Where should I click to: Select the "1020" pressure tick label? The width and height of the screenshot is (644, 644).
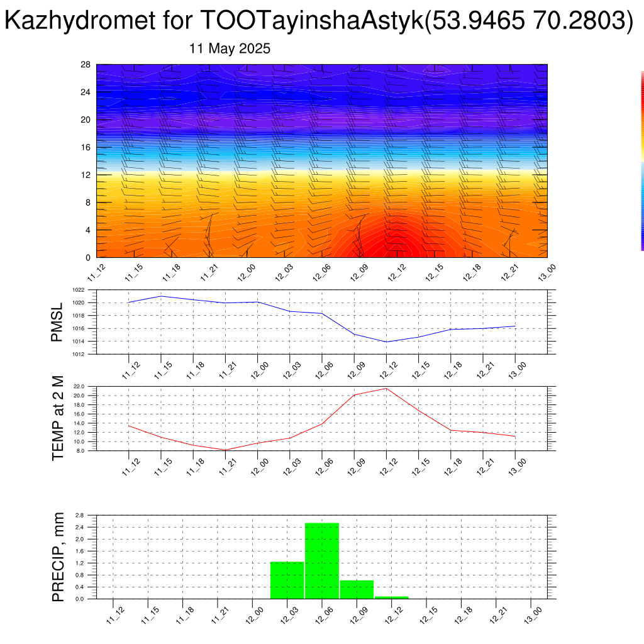pos(79,303)
